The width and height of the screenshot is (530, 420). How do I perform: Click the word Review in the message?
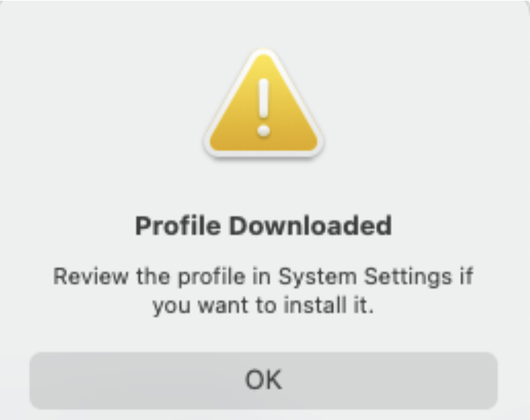pyautogui.click(x=91, y=276)
